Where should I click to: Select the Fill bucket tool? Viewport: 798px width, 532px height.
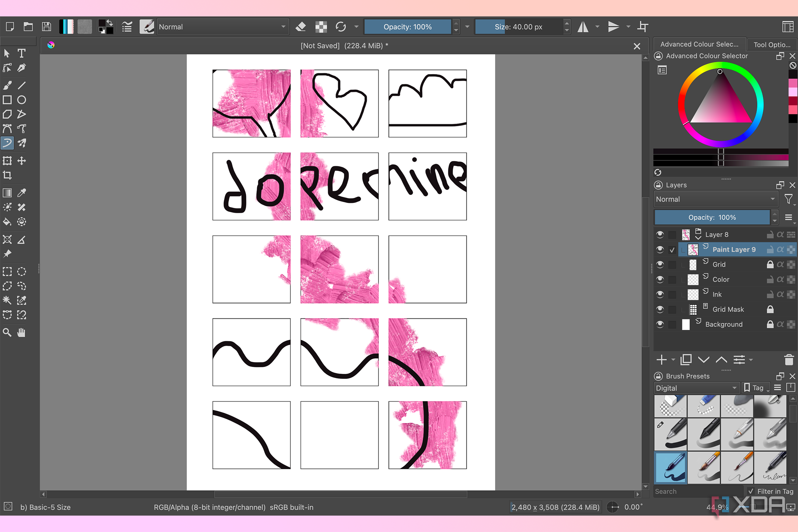[x=7, y=222]
